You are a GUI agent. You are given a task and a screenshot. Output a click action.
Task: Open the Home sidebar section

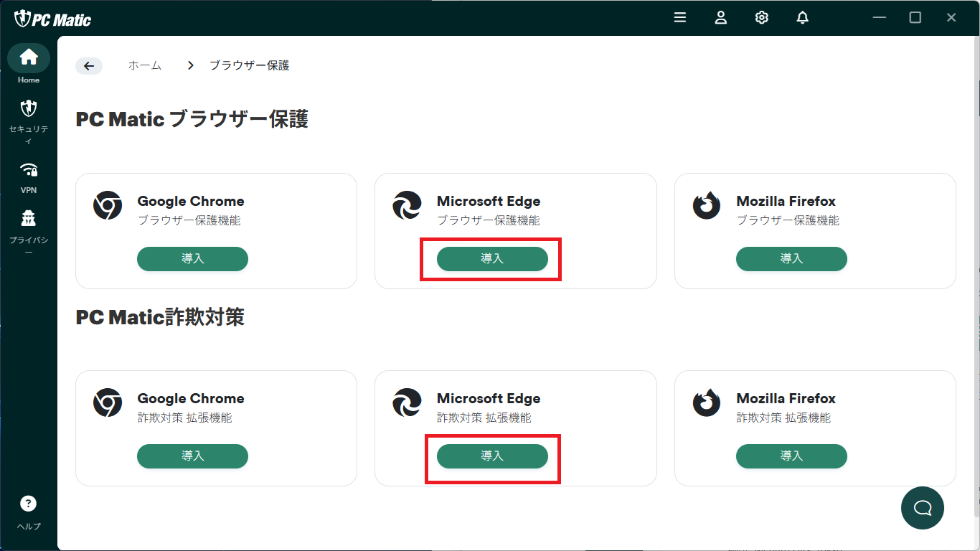(29, 64)
